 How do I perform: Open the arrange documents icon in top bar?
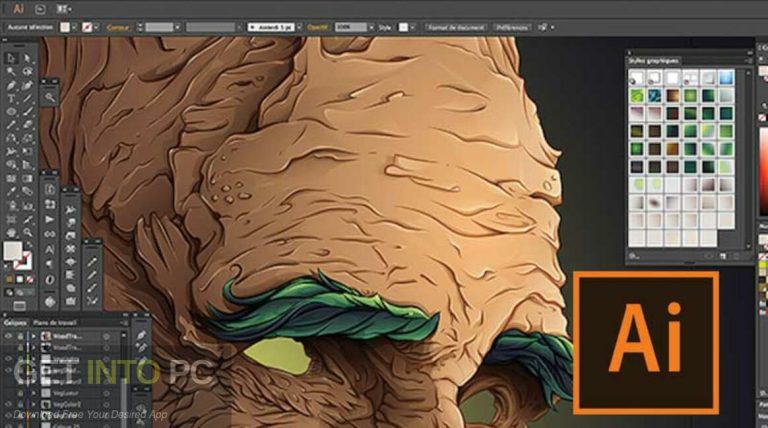[64, 9]
